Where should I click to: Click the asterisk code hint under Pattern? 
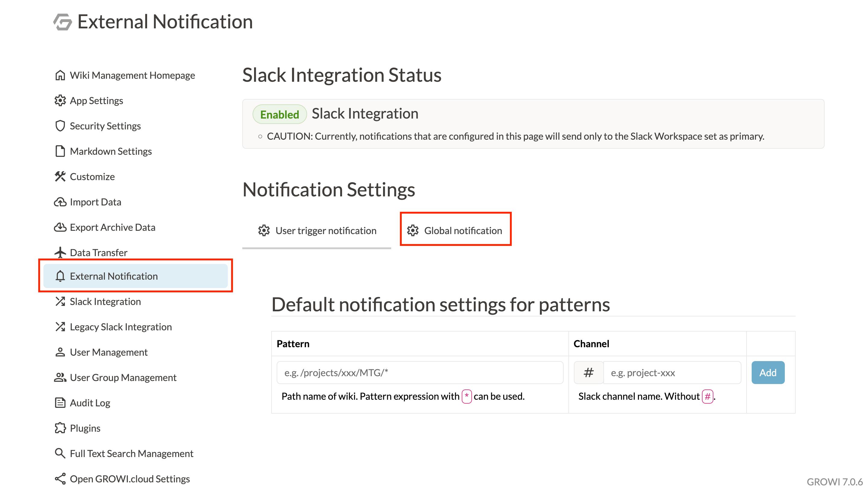click(x=467, y=396)
